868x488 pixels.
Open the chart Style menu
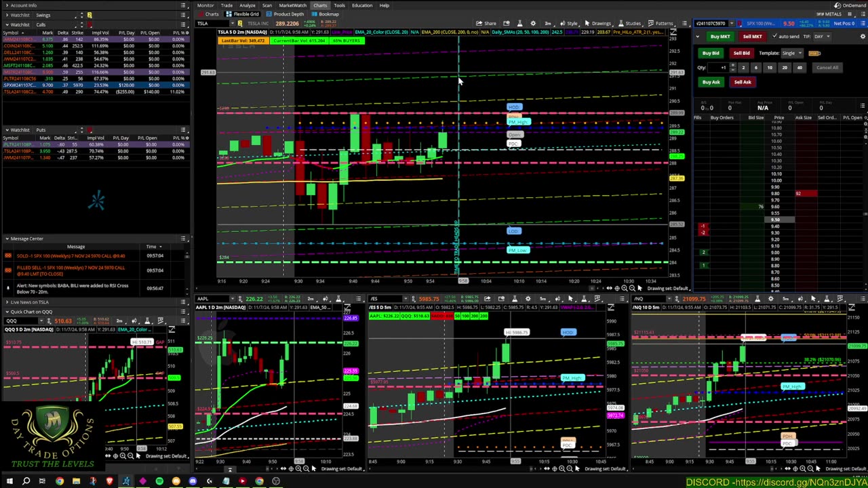pos(569,23)
